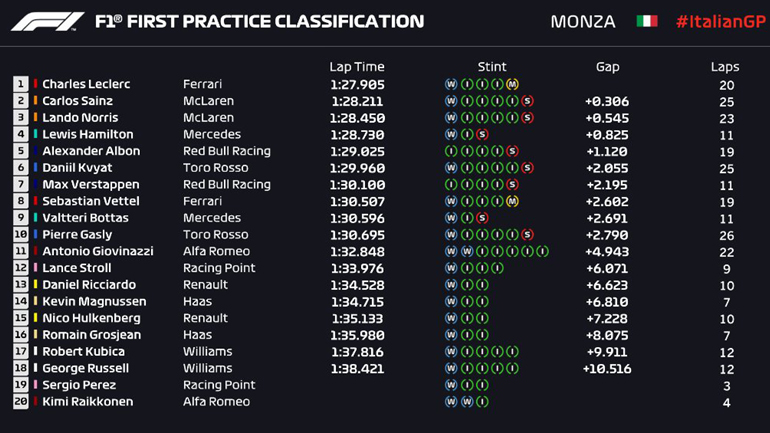Select Leclerc's yellow medium tyre icon
This screenshot has width=770, height=433.
click(512, 84)
